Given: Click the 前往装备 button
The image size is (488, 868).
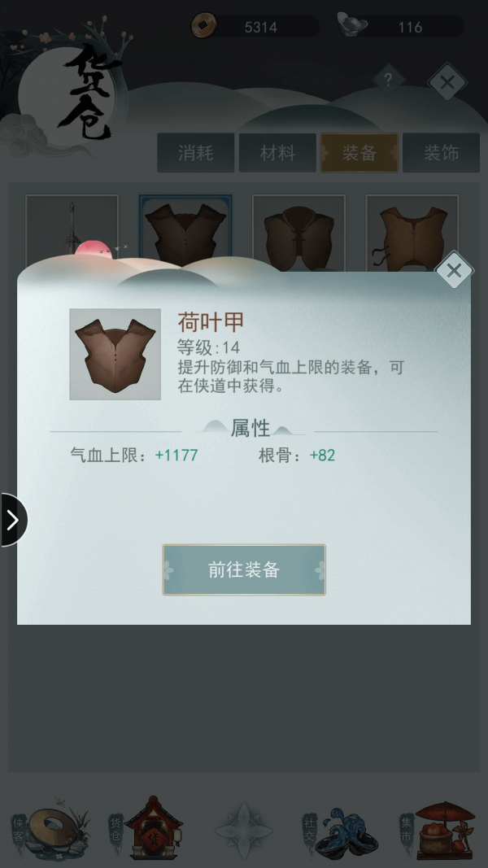Looking at the screenshot, I should (244, 569).
